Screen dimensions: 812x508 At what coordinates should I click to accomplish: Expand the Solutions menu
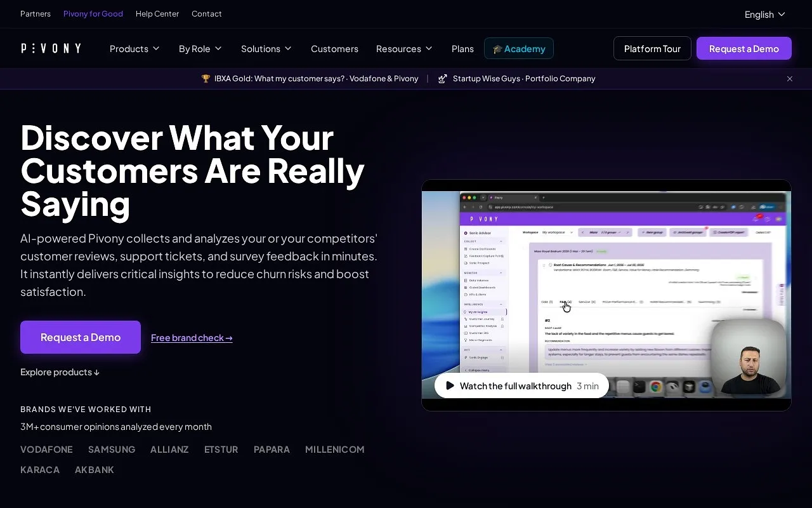click(266, 48)
